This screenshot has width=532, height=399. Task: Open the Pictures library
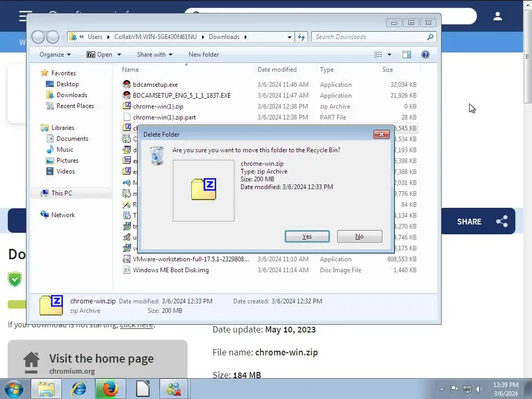coord(67,161)
